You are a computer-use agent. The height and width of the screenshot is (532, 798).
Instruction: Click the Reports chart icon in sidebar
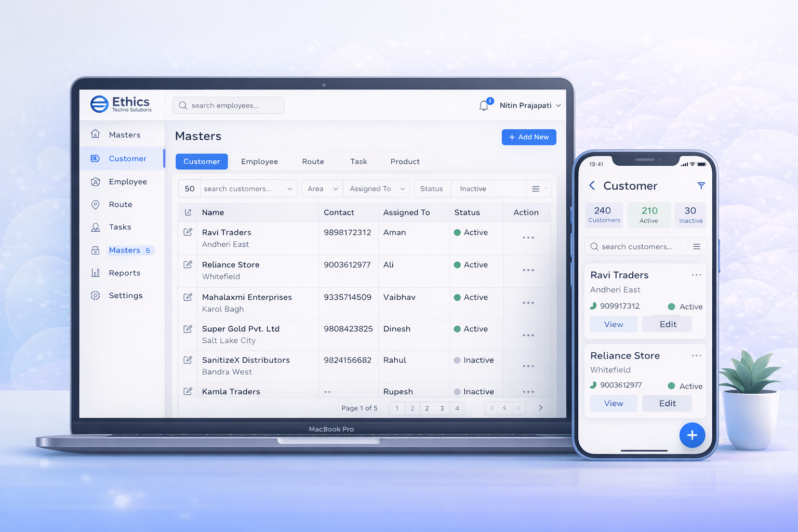point(96,273)
